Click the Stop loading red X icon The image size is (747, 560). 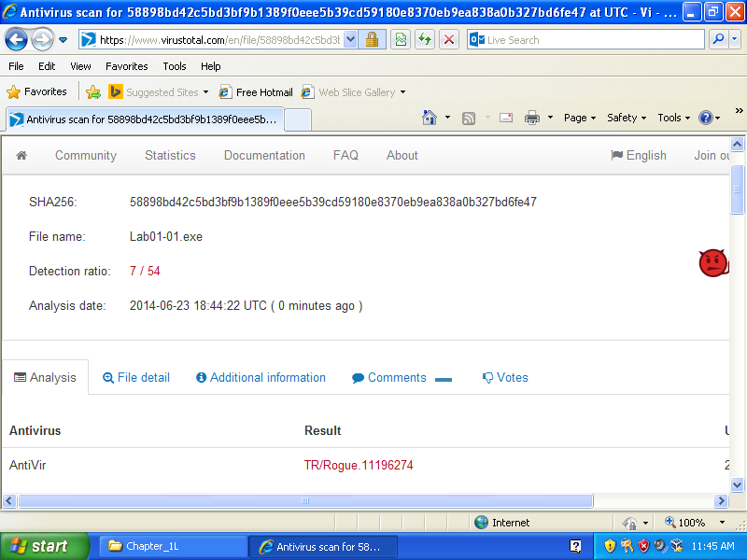tap(449, 39)
